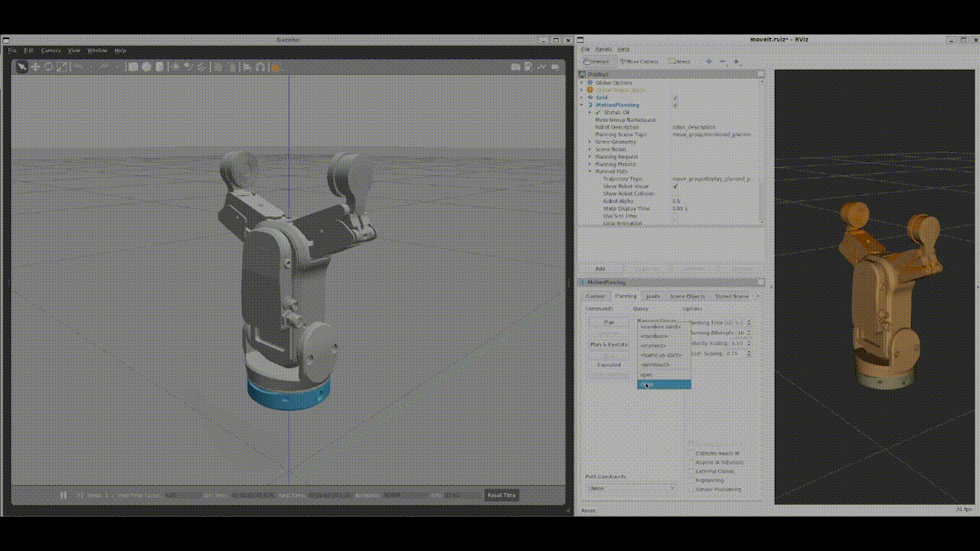Enable the Replanning checkbox
980x551 pixels.
tap(692, 481)
